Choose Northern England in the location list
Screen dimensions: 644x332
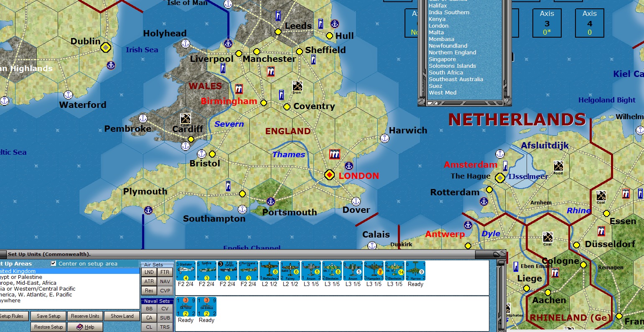coord(452,52)
